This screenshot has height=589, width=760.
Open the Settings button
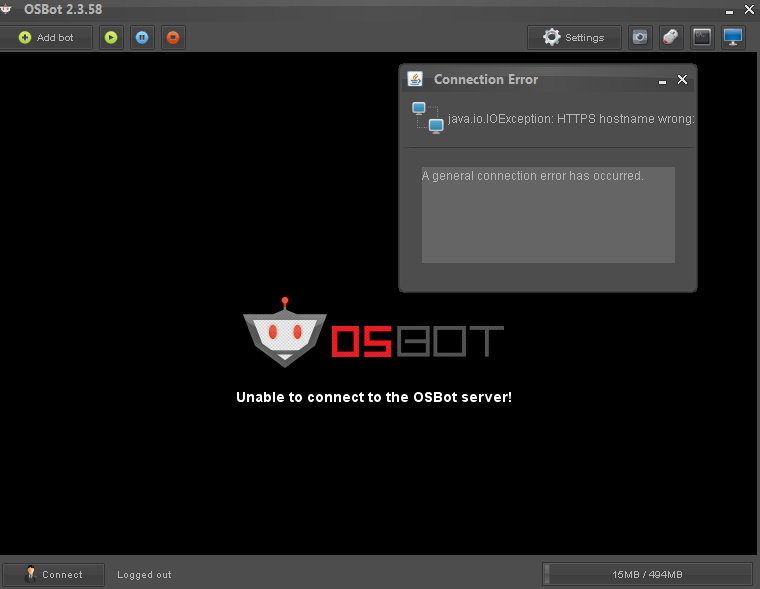[574, 37]
